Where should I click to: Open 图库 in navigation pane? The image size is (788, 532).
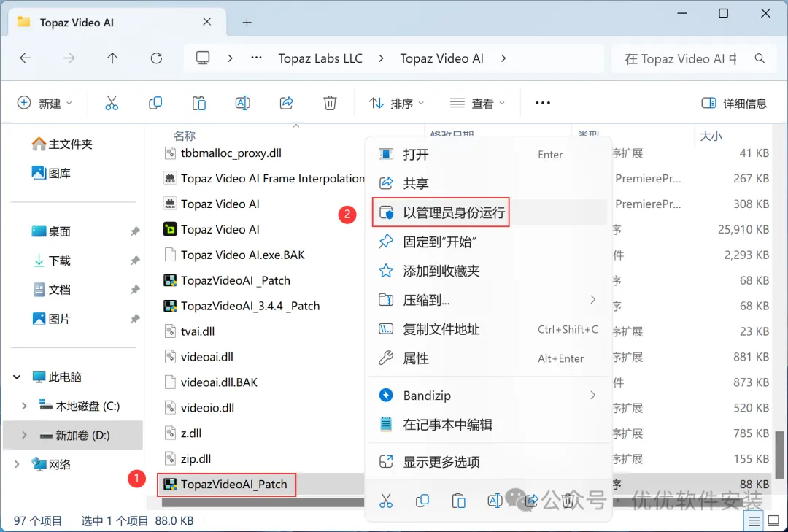pos(51,174)
